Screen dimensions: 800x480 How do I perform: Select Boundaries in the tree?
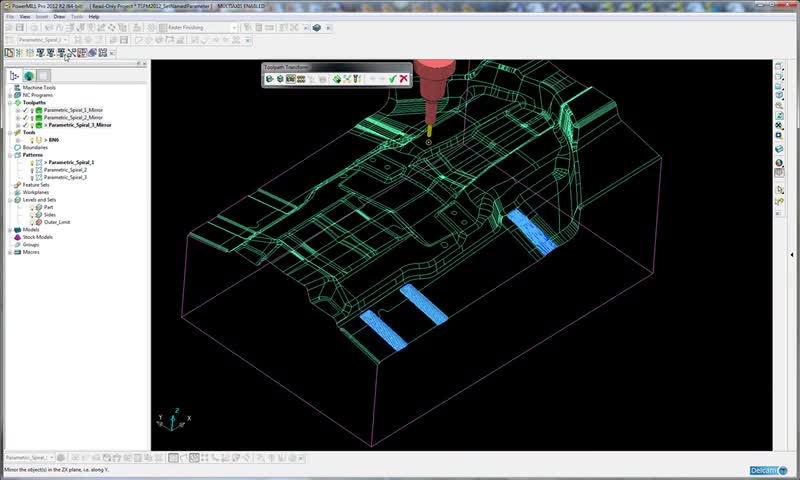pos(35,147)
